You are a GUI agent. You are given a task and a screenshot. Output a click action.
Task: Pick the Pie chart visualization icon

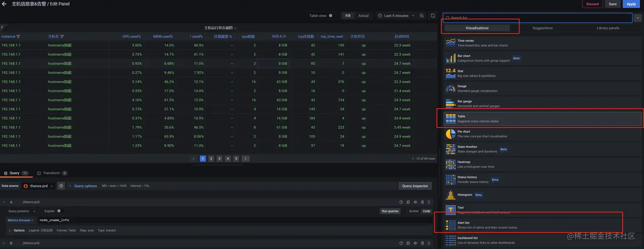[450, 134]
